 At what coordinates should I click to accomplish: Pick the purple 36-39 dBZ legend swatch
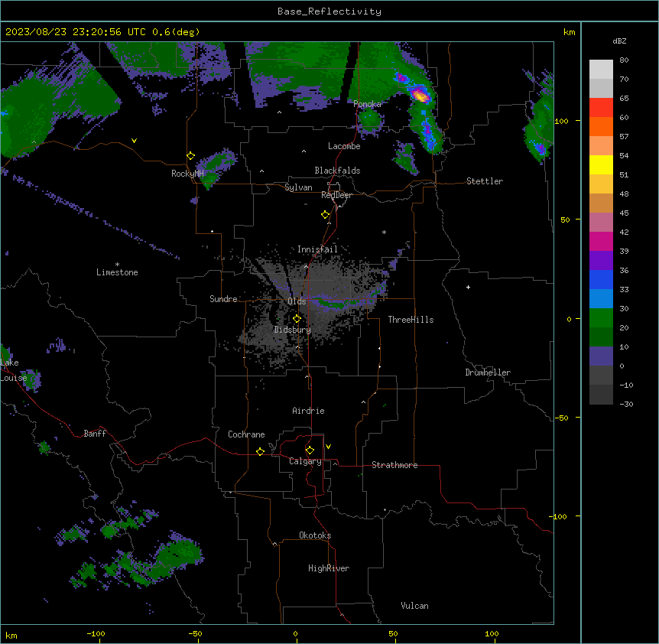click(601, 261)
